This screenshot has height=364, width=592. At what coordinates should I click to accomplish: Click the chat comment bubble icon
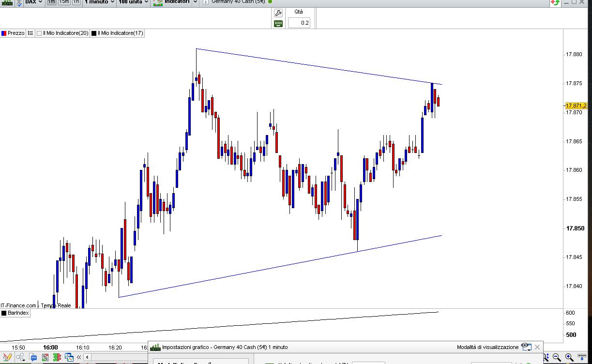pyautogui.click(x=33, y=358)
